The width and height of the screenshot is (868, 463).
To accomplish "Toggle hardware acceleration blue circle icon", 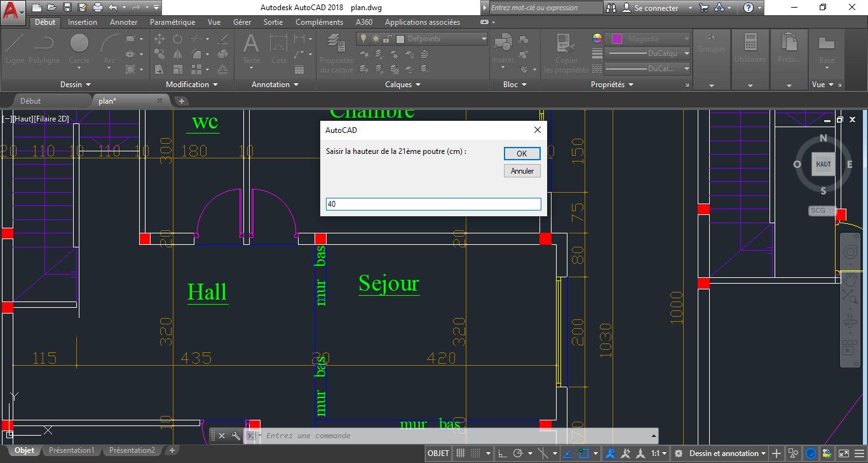I will [x=811, y=453].
